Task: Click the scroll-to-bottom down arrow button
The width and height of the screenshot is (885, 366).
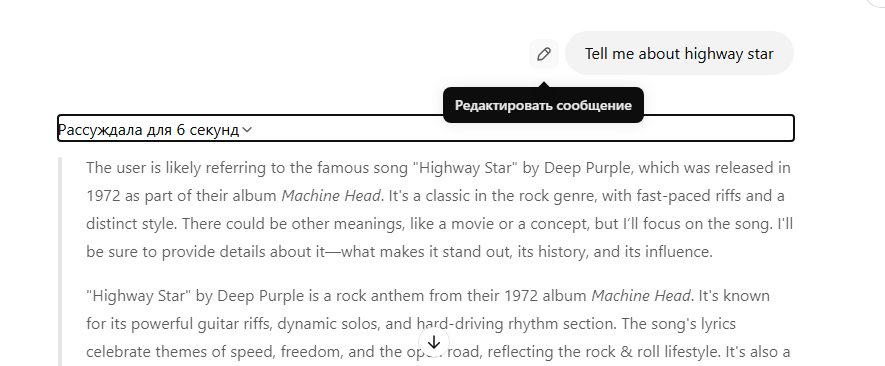Action: 433,342
